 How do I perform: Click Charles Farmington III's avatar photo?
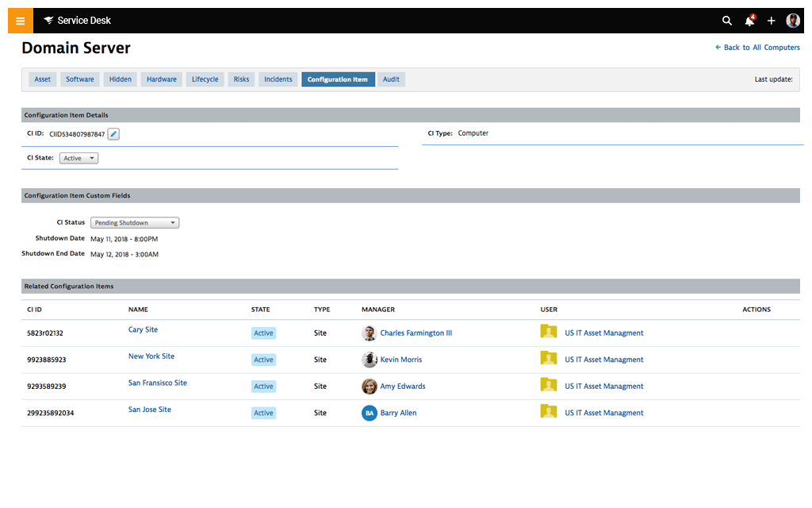(x=369, y=333)
